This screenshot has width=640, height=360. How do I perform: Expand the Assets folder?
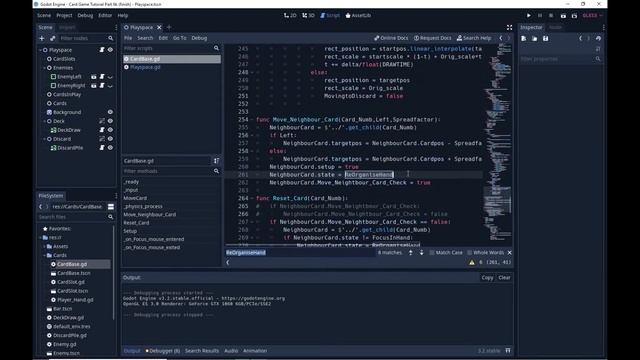(x=44, y=247)
